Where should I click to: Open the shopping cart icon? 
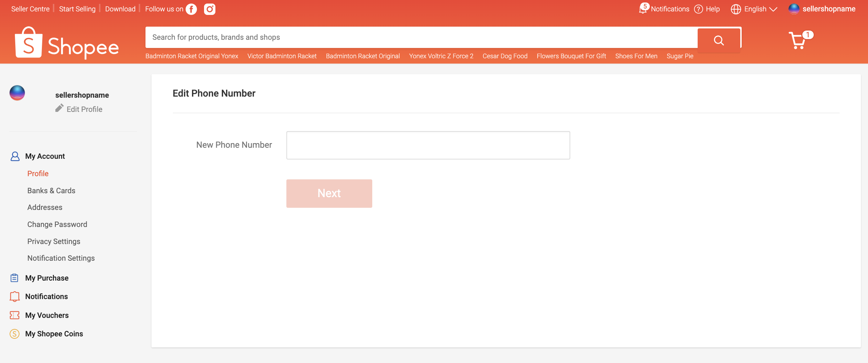[798, 40]
